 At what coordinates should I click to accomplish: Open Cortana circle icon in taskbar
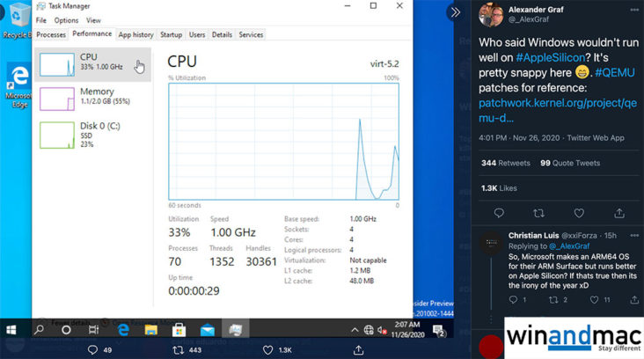point(66,330)
